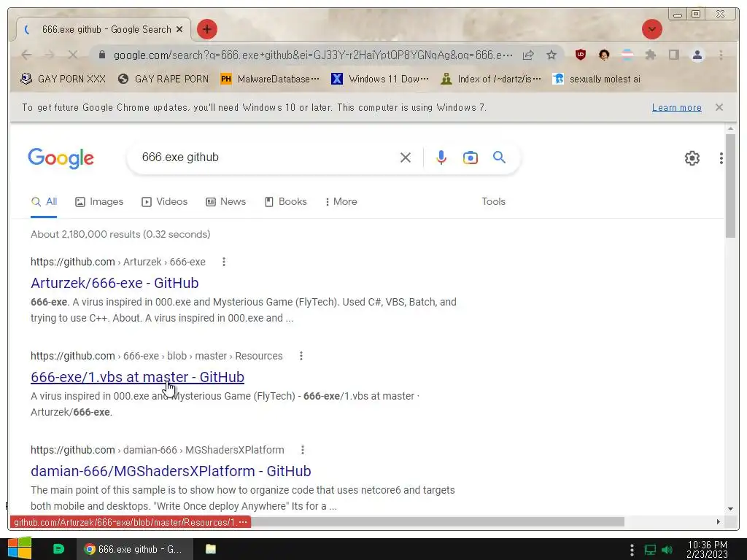Select Chrome 666.exe github taskbar item
747x560 pixels.
135,549
